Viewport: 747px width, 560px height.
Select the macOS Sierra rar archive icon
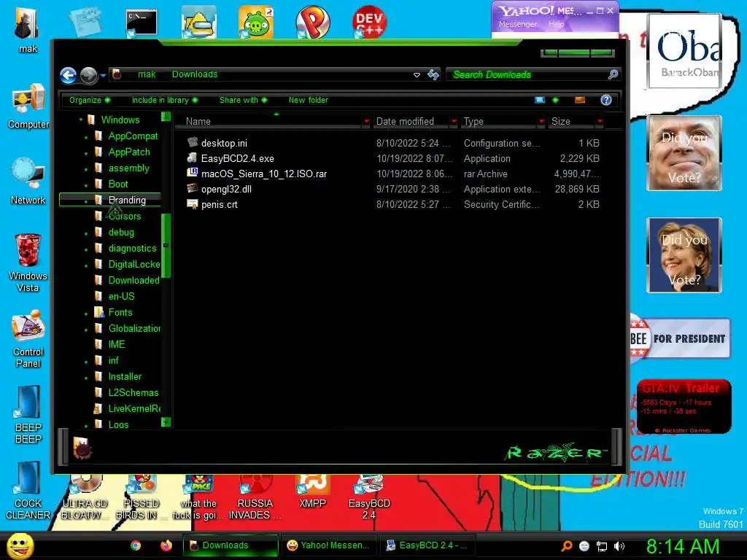[x=193, y=173]
